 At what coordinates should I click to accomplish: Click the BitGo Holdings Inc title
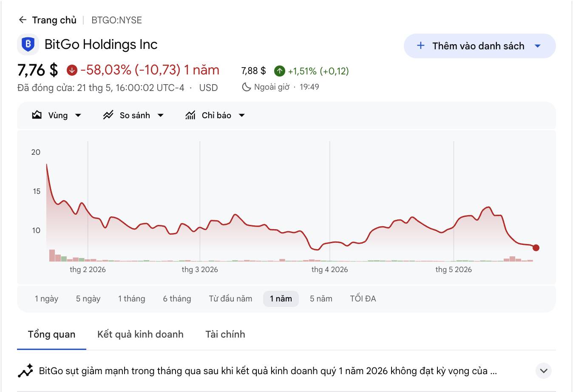(101, 44)
